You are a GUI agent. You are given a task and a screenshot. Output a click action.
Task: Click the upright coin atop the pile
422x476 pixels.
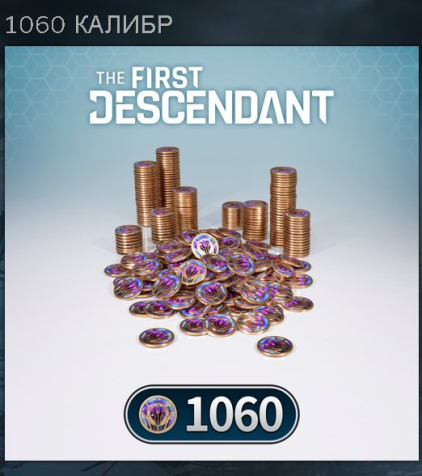(x=205, y=246)
